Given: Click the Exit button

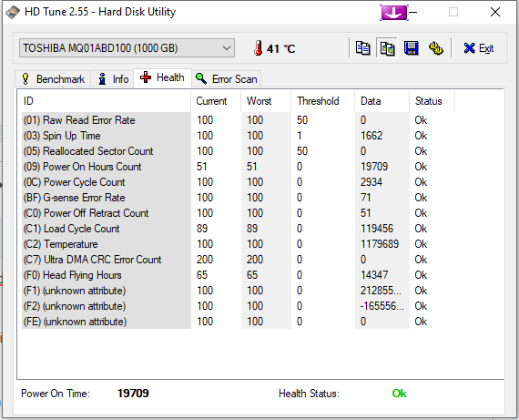Looking at the screenshot, I should 478,48.
